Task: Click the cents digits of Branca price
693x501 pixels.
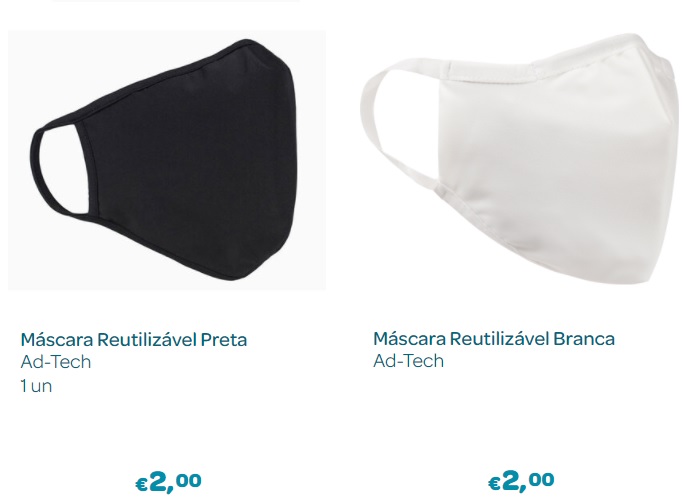Action: [541, 479]
